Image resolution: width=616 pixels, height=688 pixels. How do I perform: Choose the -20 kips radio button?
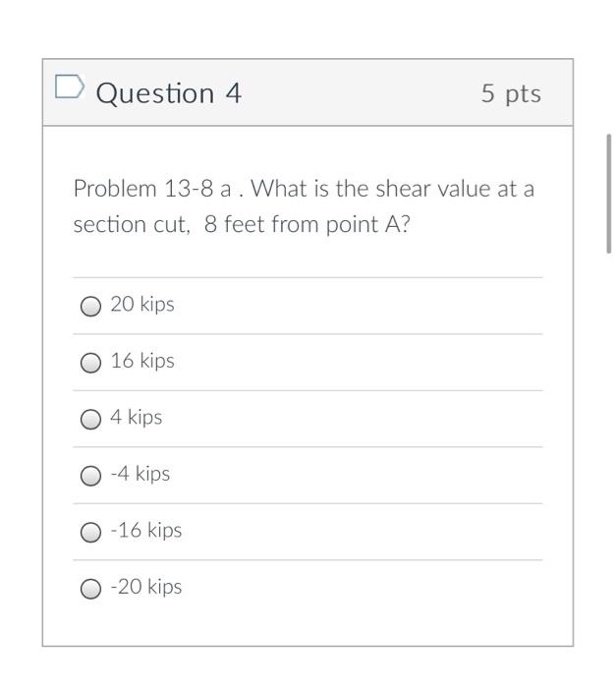[90, 589]
